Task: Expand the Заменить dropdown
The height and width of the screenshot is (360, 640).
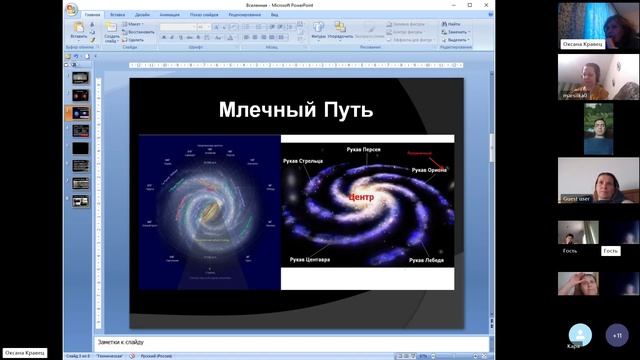Action: (456, 32)
